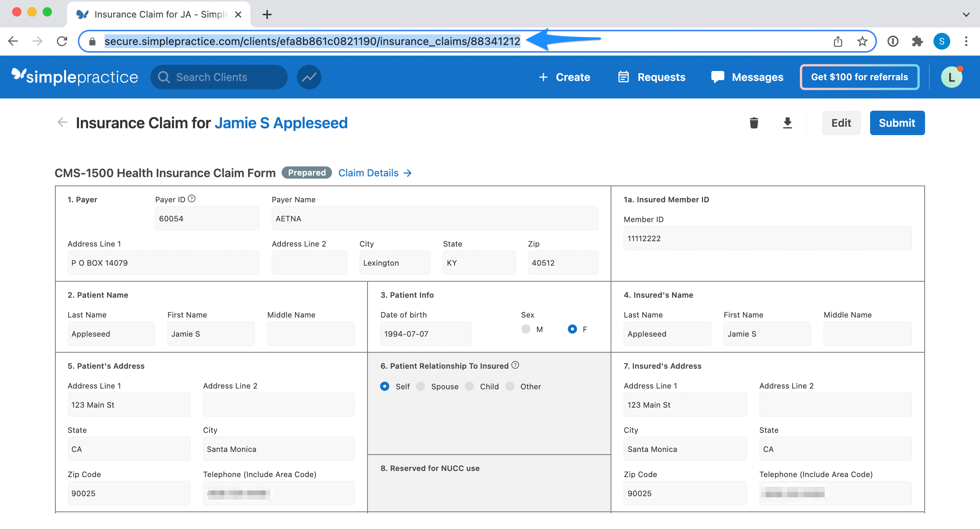980x529 pixels.
Task: Open Requests in the top bar
Action: pos(652,77)
